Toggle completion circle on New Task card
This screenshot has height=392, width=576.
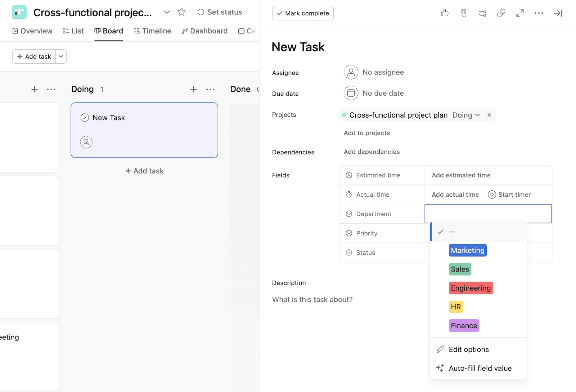click(x=85, y=118)
